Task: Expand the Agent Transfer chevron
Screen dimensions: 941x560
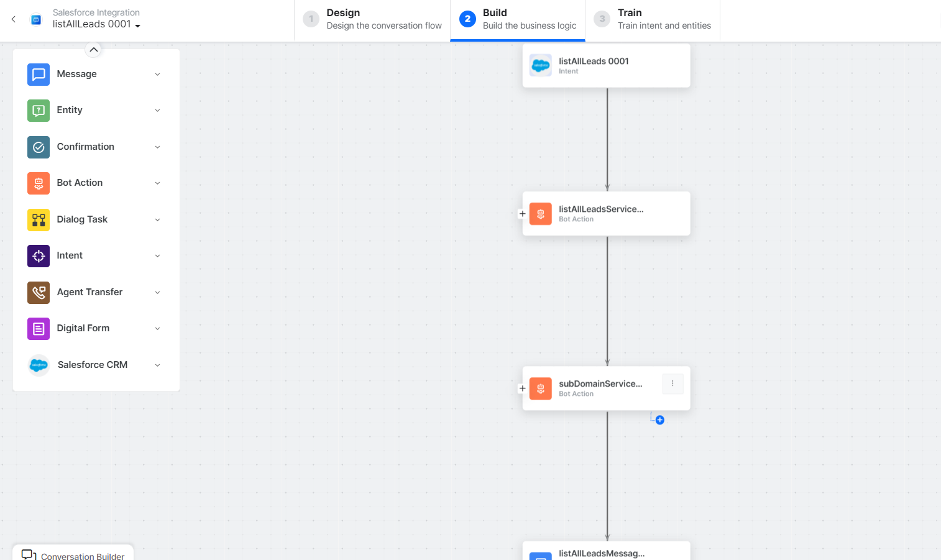Action: tap(157, 293)
